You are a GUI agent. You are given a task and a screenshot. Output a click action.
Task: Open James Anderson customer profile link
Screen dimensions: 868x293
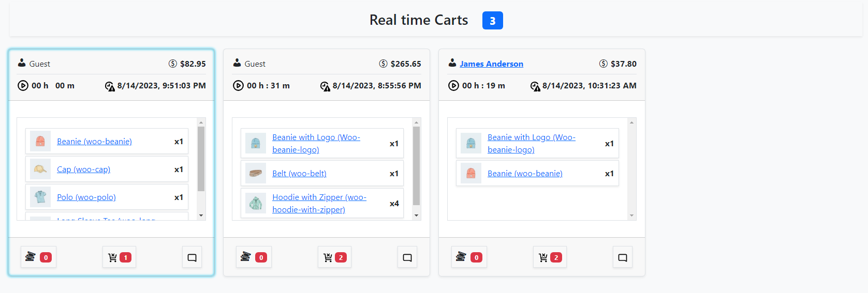point(491,64)
